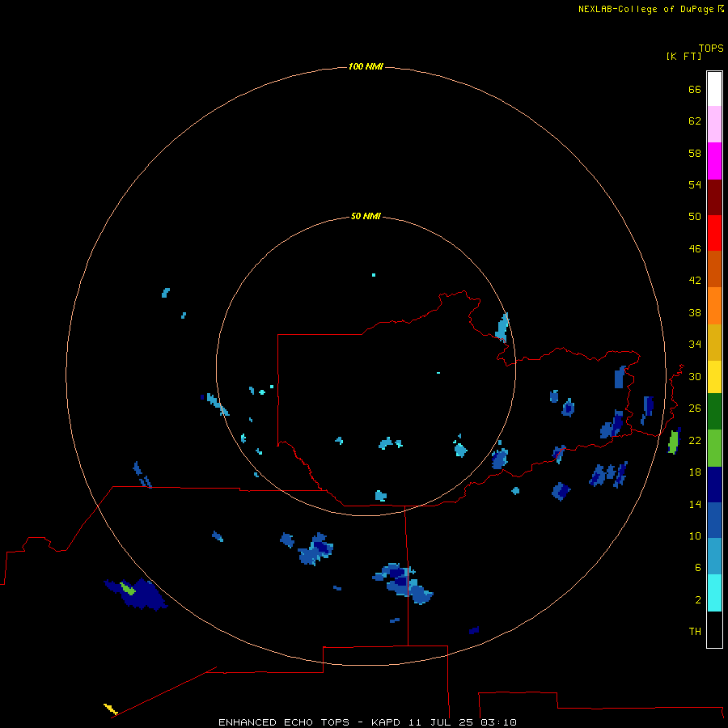
Task: Click the yellow legend color band
Action: point(714,377)
